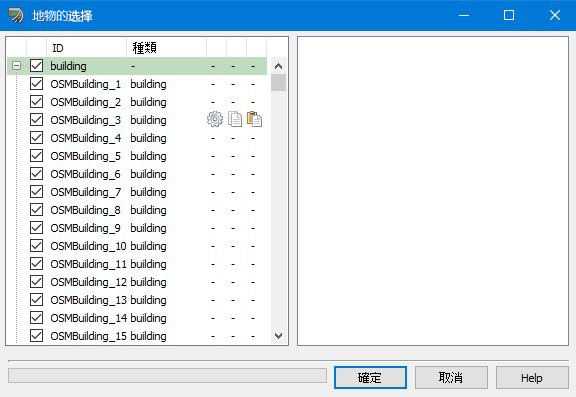Select the OSMBuilding_9 row text
576x397 pixels.
86,228
